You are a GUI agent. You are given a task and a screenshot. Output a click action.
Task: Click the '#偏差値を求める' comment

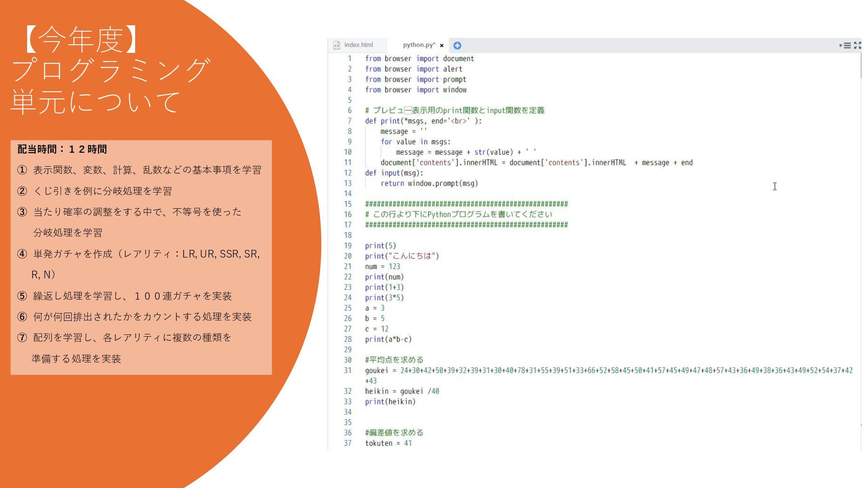[394, 433]
